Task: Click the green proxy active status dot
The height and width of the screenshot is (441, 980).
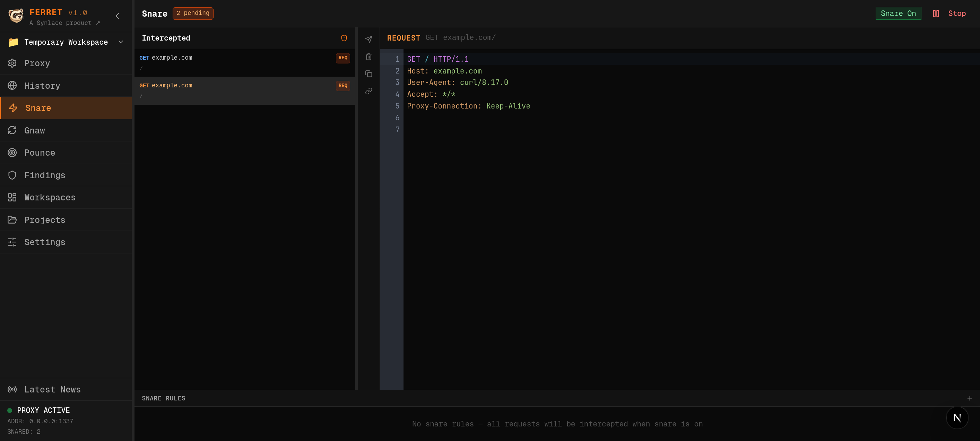Action: coord(10,410)
